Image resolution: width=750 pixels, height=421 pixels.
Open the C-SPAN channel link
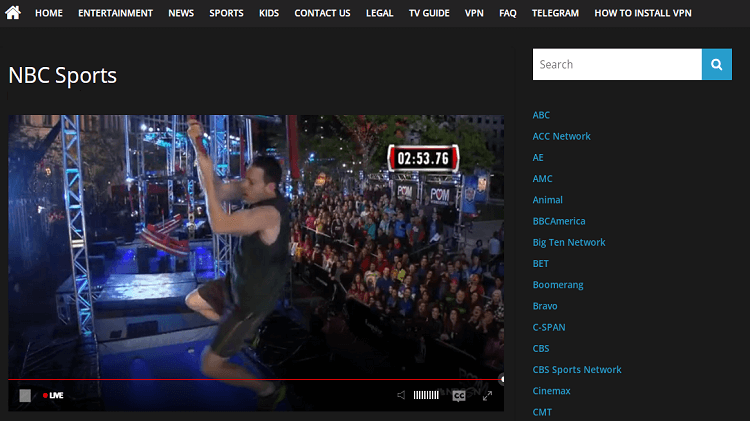pos(549,327)
